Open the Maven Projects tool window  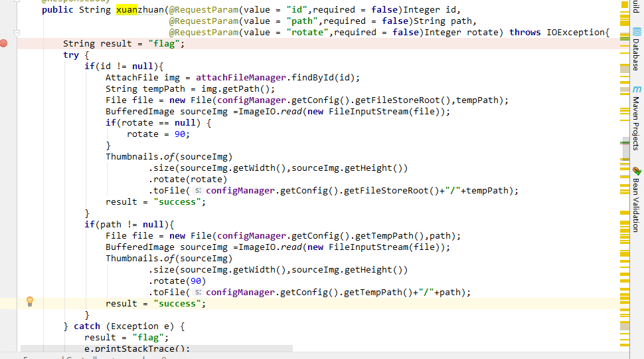click(x=636, y=118)
